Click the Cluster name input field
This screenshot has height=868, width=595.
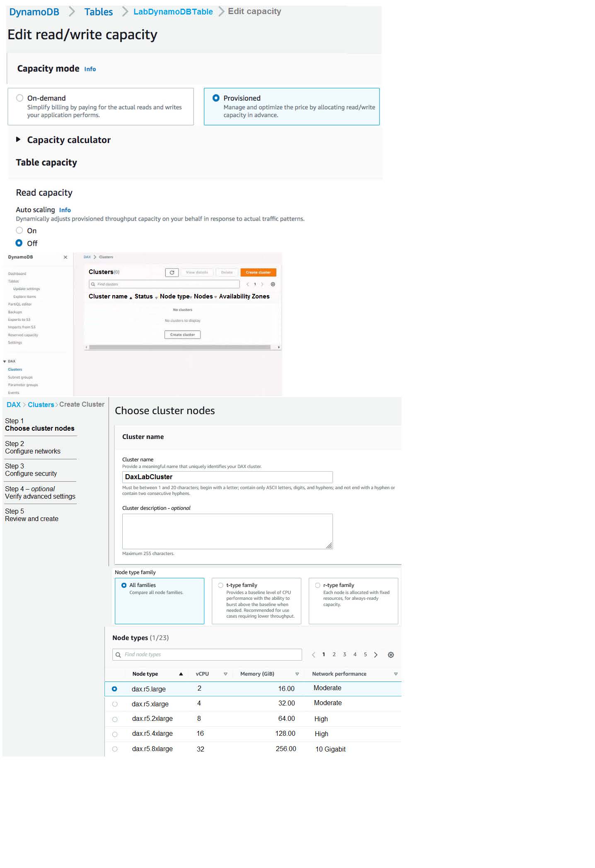227,477
